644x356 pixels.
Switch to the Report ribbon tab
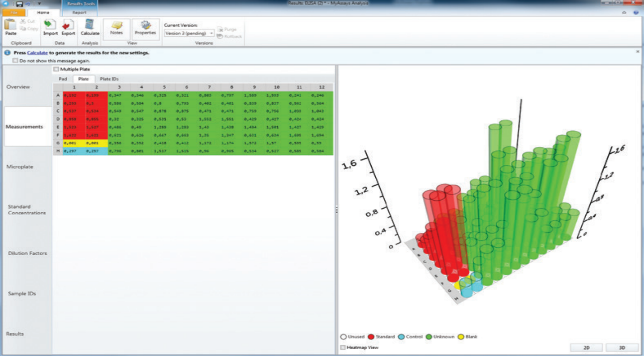pos(79,13)
